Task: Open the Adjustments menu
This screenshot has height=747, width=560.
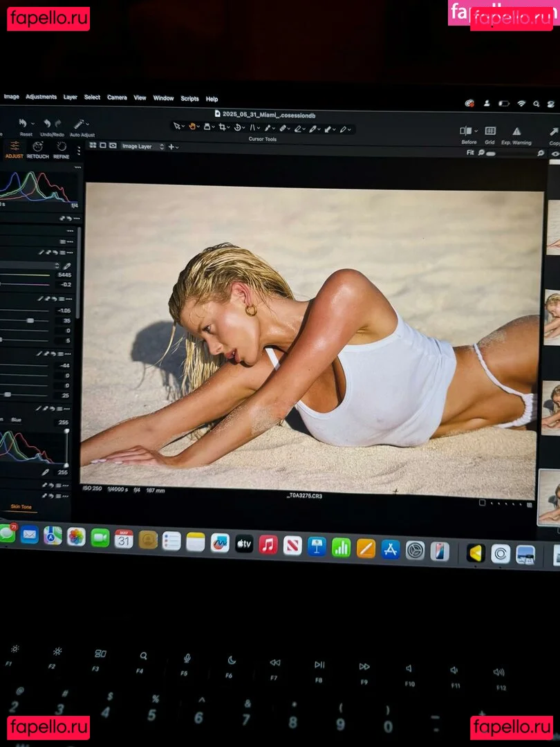Action: (x=41, y=98)
